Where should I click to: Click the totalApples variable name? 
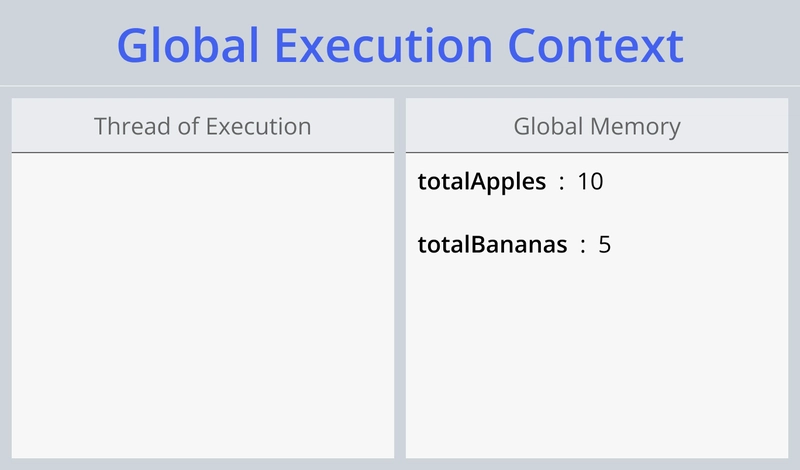pos(482,182)
